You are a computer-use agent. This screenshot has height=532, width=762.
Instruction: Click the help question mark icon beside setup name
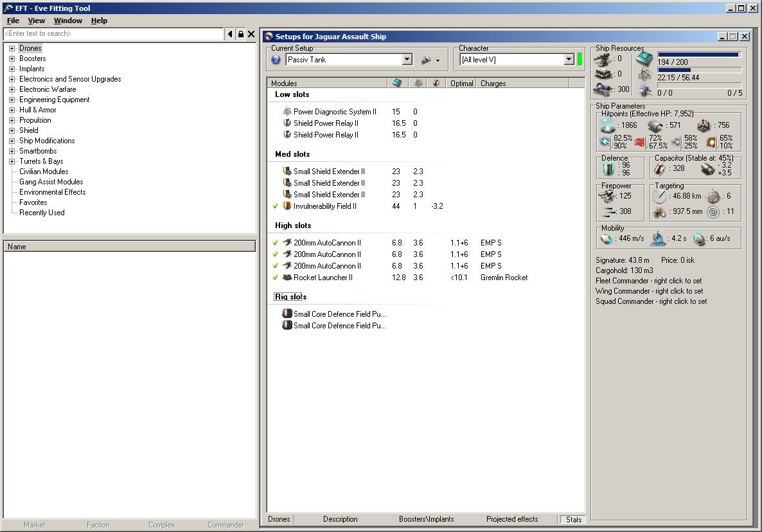pos(276,60)
